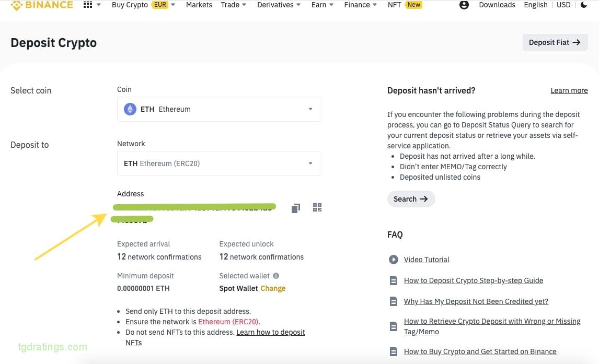Image resolution: width=599 pixels, height=364 pixels.
Task: Copy the deposit address
Action: [x=296, y=208]
